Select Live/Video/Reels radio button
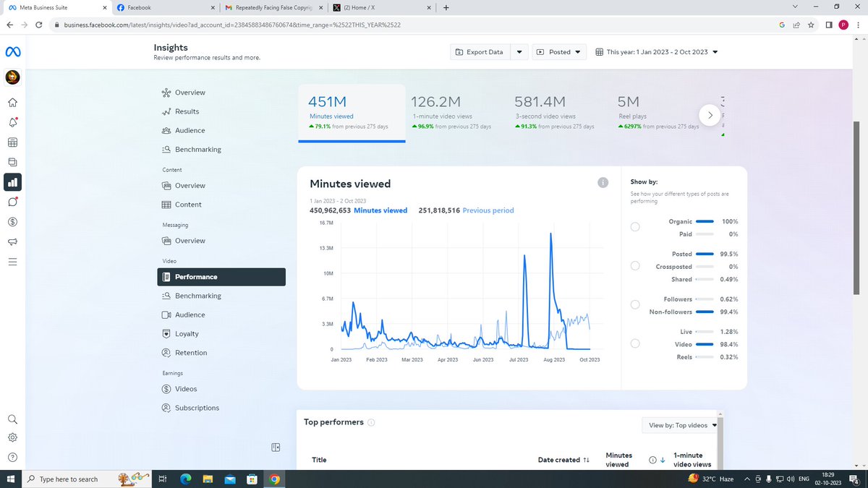 [x=634, y=344]
